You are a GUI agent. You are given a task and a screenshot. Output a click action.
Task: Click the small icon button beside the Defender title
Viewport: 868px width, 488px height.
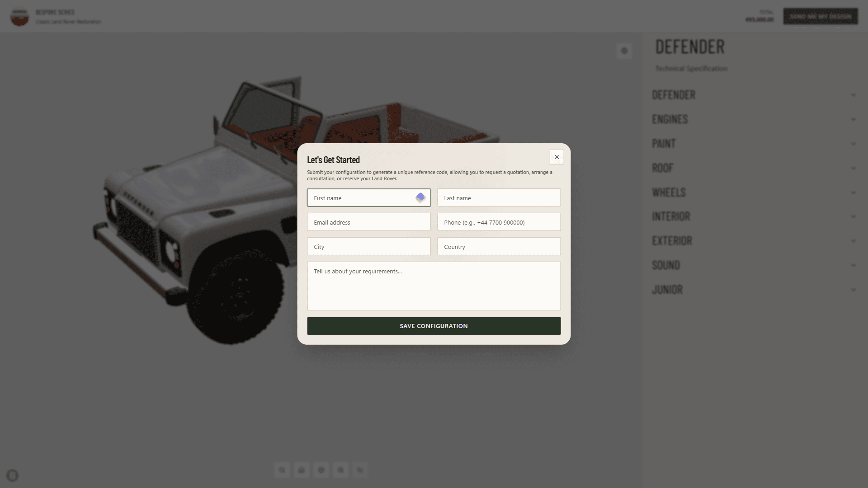[x=624, y=51]
